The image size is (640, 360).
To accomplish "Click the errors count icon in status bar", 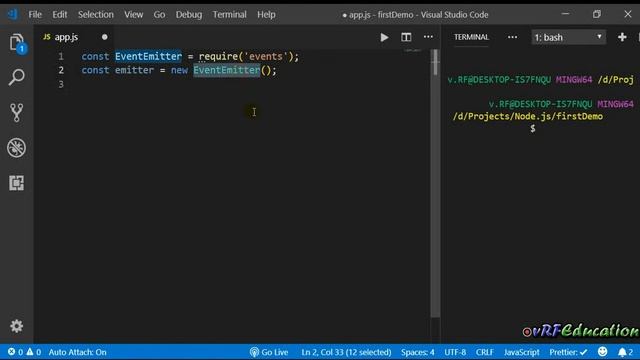I will (x=15, y=352).
